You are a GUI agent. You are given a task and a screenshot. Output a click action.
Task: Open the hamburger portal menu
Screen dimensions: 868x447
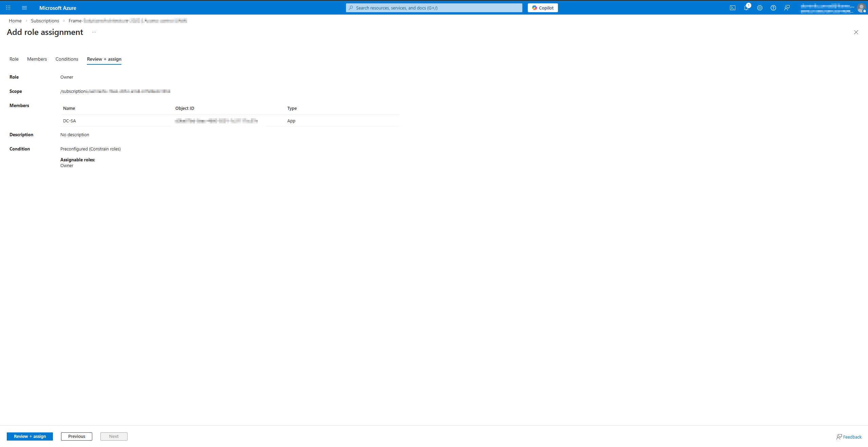(x=24, y=8)
